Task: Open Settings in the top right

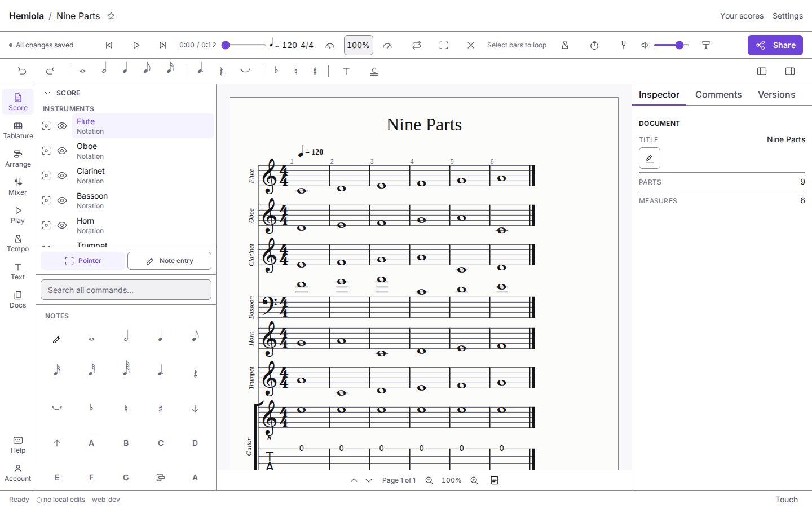Action: 788,16
